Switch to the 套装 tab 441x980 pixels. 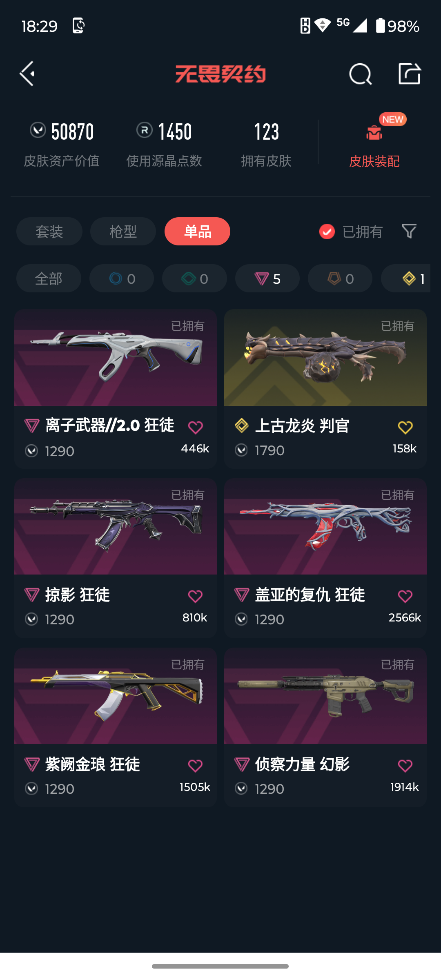click(x=49, y=232)
